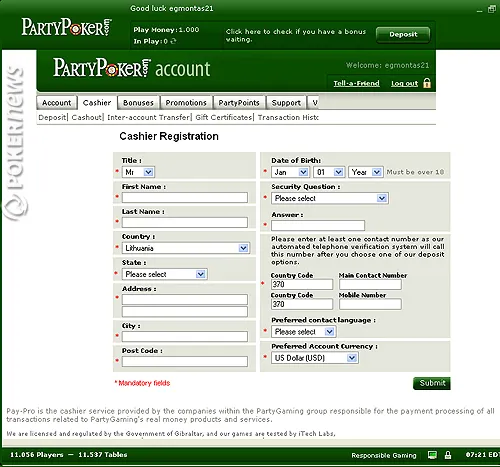Click the '11.056 Players' status text
Viewport: 500px width, 467px height.
coord(36,455)
